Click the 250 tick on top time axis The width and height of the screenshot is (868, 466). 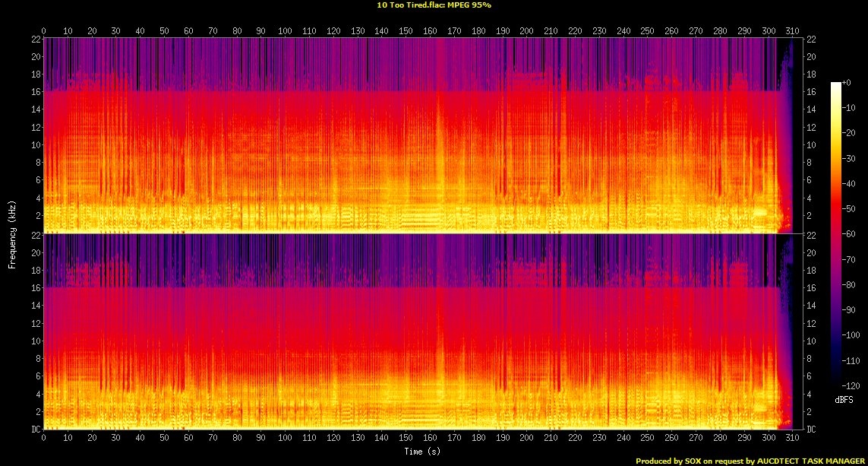click(x=646, y=31)
